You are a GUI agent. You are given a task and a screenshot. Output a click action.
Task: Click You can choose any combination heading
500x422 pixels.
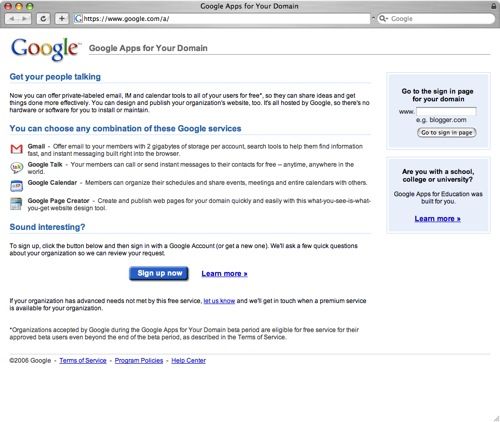125,128
